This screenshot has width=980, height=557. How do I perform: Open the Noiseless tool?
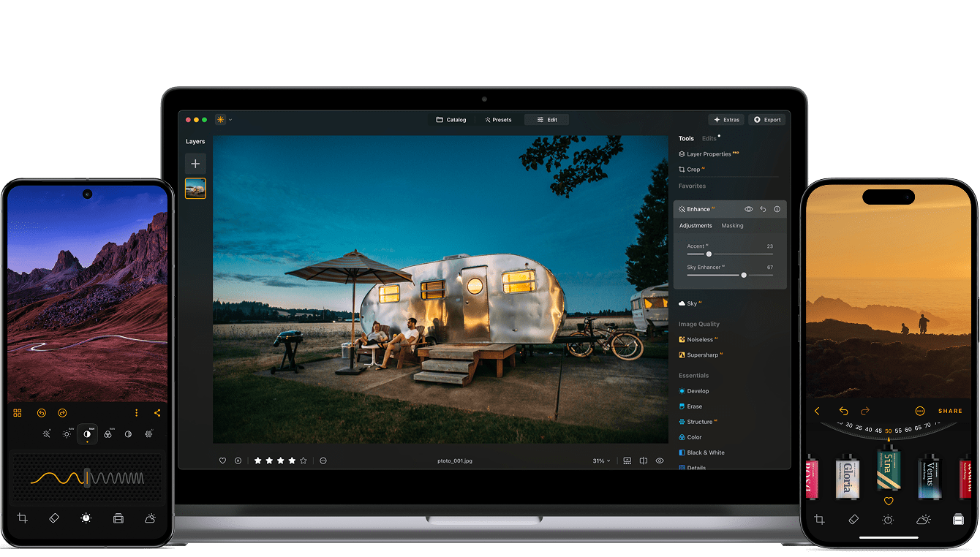698,339
